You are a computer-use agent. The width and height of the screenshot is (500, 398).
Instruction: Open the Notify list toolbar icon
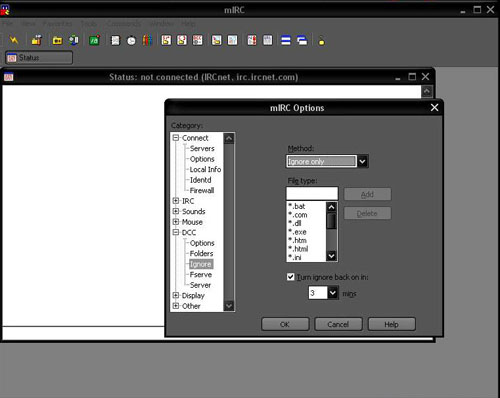pos(252,40)
